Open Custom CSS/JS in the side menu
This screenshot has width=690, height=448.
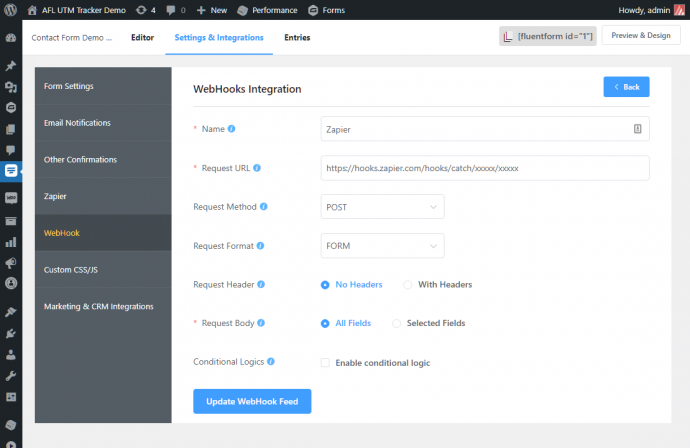[103, 270]
